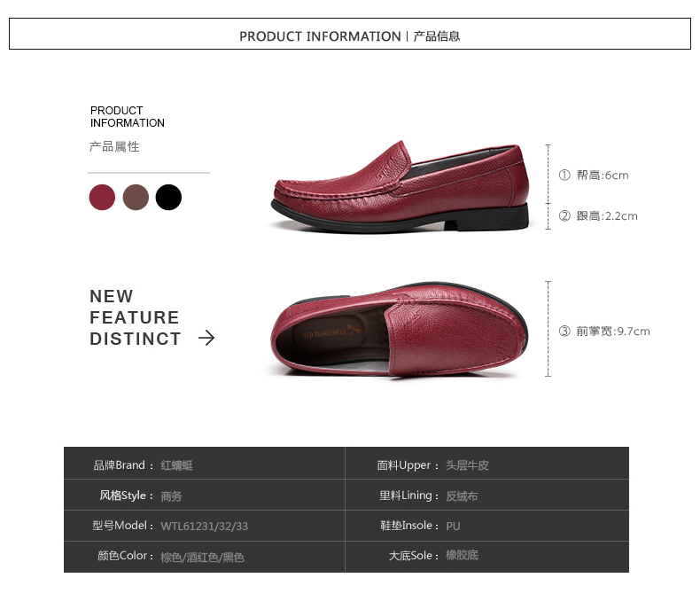Click the PRODUCT INFORMATION header banner
Image resolution: width=700 pixels, height=609 pixels.
click(x=350, y=34)
